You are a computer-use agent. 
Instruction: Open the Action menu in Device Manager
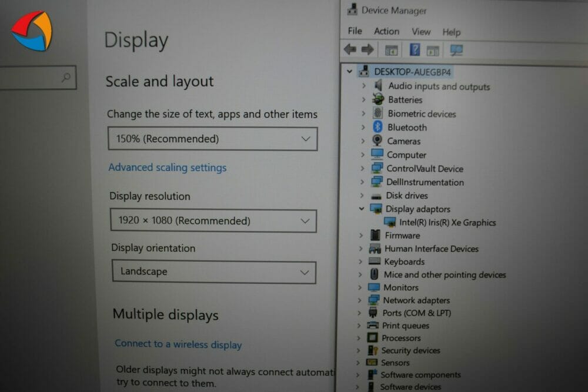pos(386,31)
